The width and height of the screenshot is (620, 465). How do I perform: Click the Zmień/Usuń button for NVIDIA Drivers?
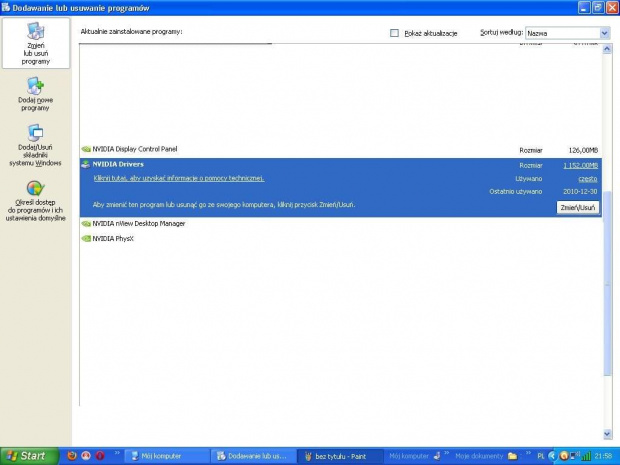click(578, 208)
